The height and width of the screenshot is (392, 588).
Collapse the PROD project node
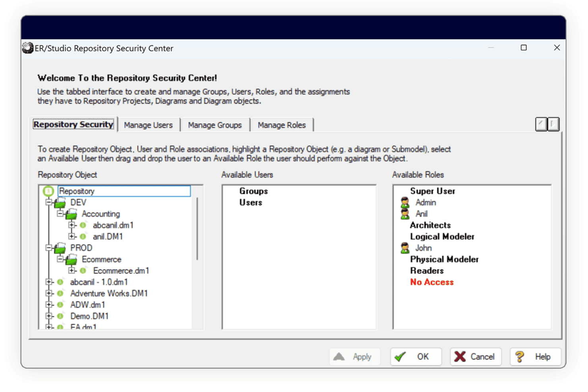pos(49,248)
